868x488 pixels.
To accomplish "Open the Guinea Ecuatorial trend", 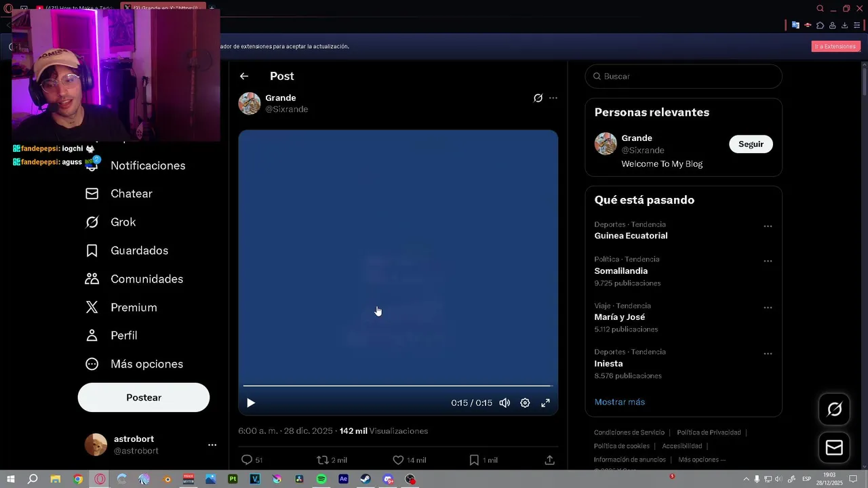I will point(631,236).
